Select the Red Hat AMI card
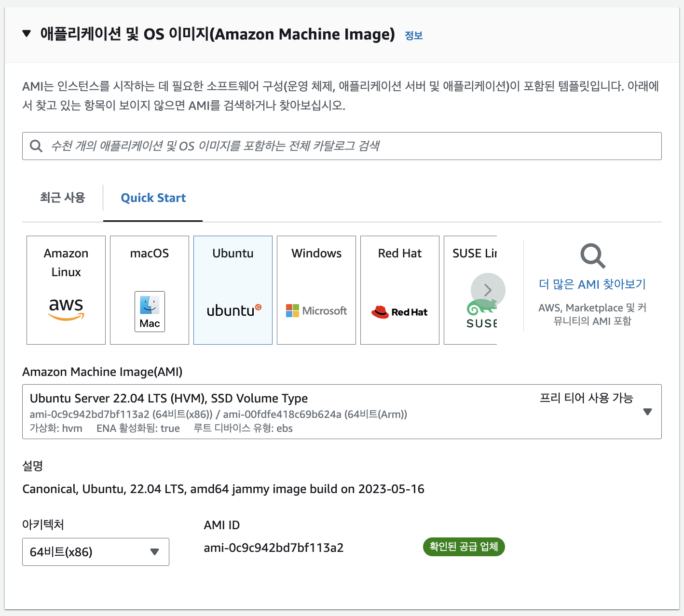Screen dimensions: 684x616 (400, 290)
